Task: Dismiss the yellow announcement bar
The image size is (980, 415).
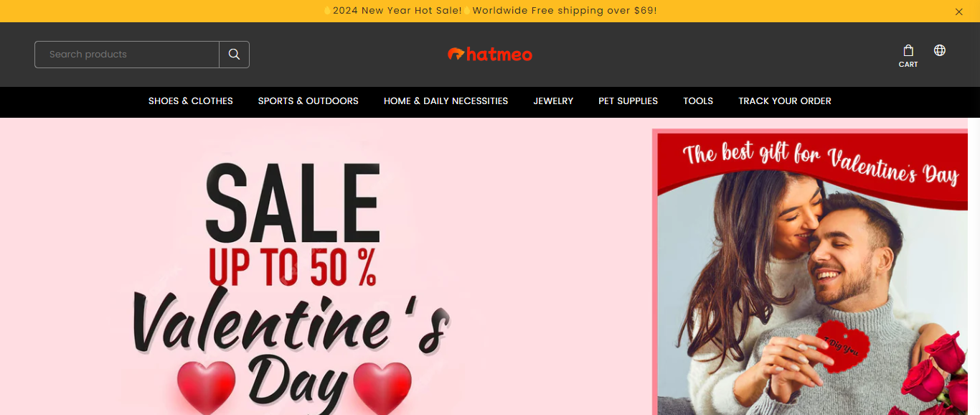Action: point(959,11)
